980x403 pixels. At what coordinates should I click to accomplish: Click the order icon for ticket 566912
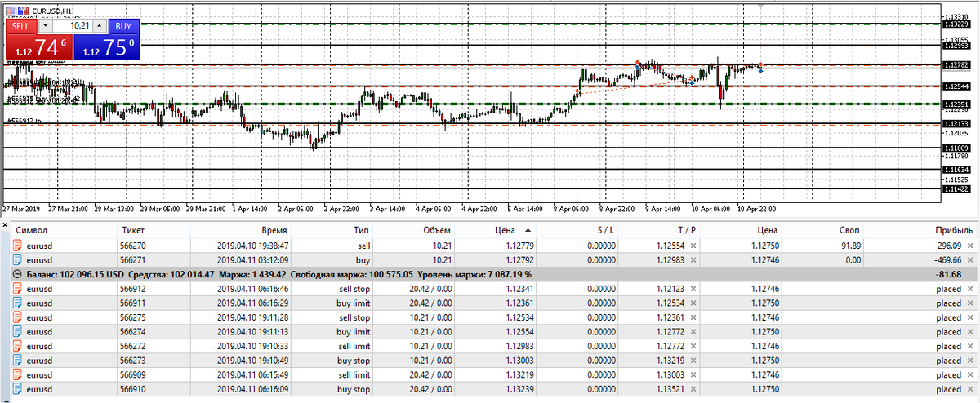tap(18, 289)
